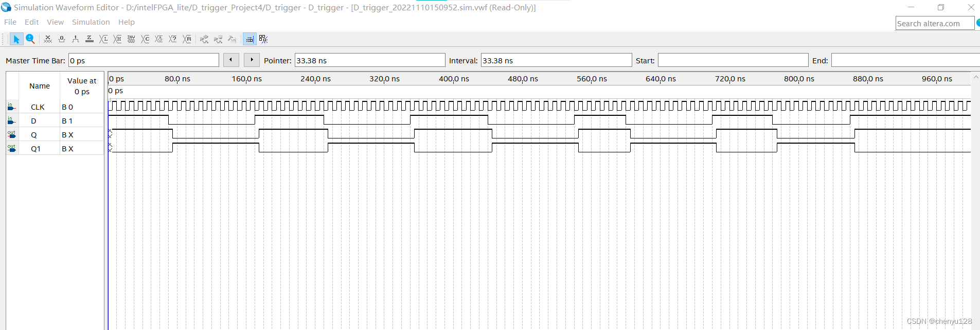
Task: Click the Interval value field
Action: [556, 60]
